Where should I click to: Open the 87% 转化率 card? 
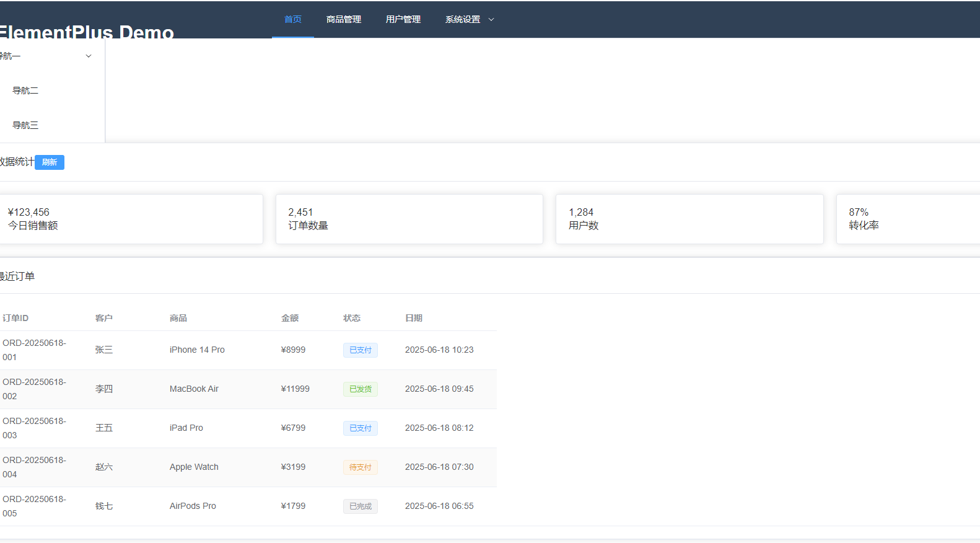[x=908, y=219]
